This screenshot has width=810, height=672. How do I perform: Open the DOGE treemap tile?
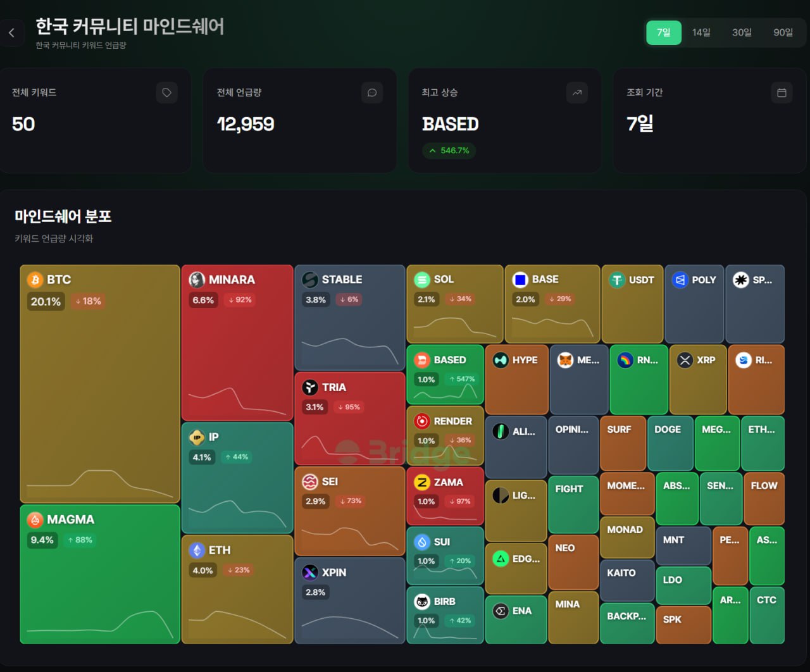[671, 444]
